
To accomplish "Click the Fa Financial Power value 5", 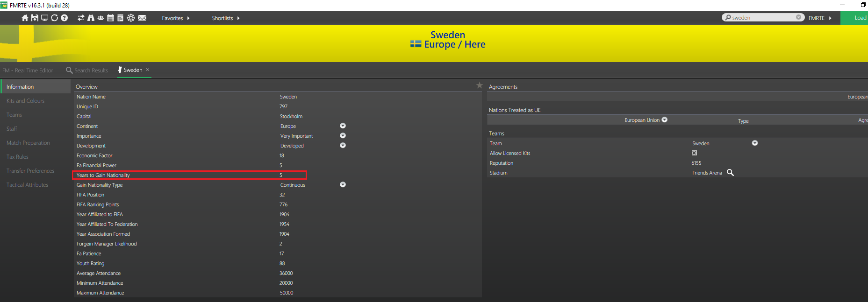I will coord(281,165).
